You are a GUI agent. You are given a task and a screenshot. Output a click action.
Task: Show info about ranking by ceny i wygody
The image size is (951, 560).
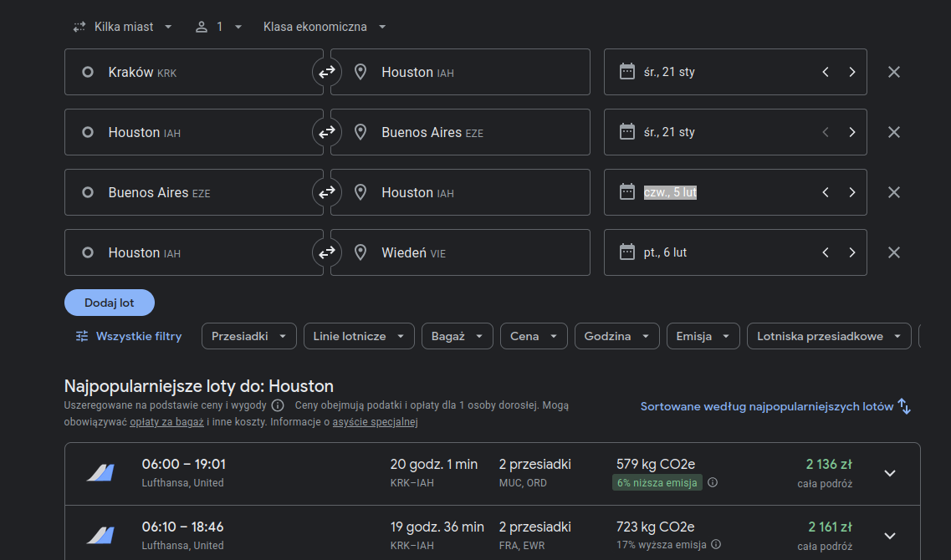(x=278, y=405)
